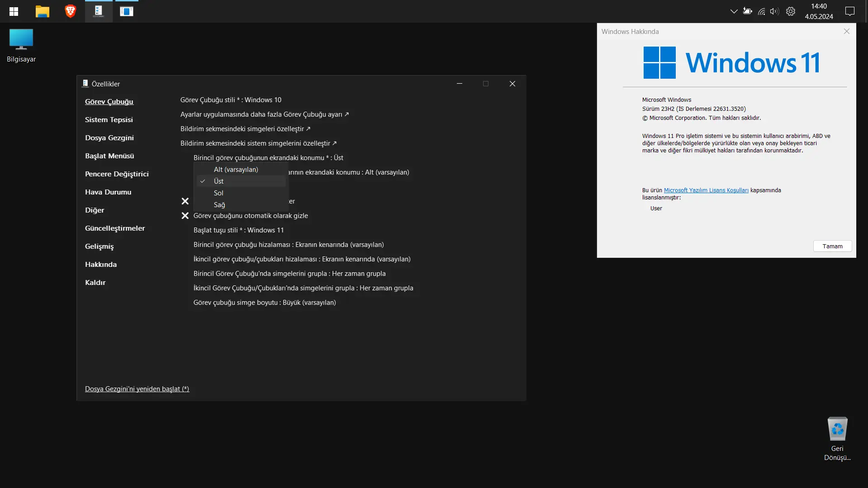868x488 pixels.
Task: Open the Başlat tuşu stili dropdown
Action: 239,230
